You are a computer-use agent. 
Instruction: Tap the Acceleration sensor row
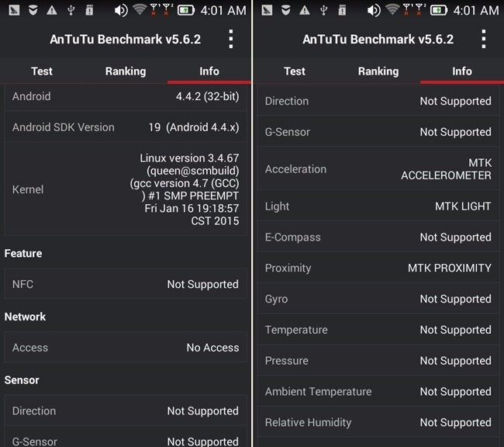(378, 169)
